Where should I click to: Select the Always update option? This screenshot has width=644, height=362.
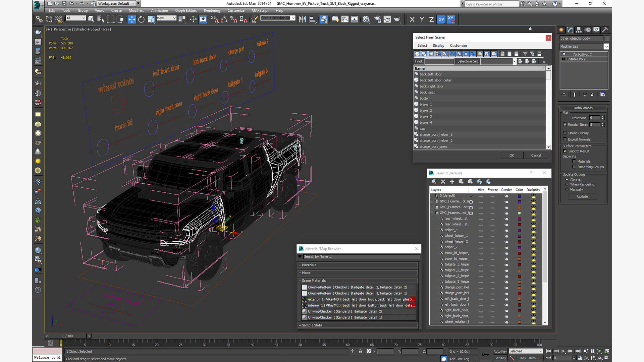coord(567,179)
